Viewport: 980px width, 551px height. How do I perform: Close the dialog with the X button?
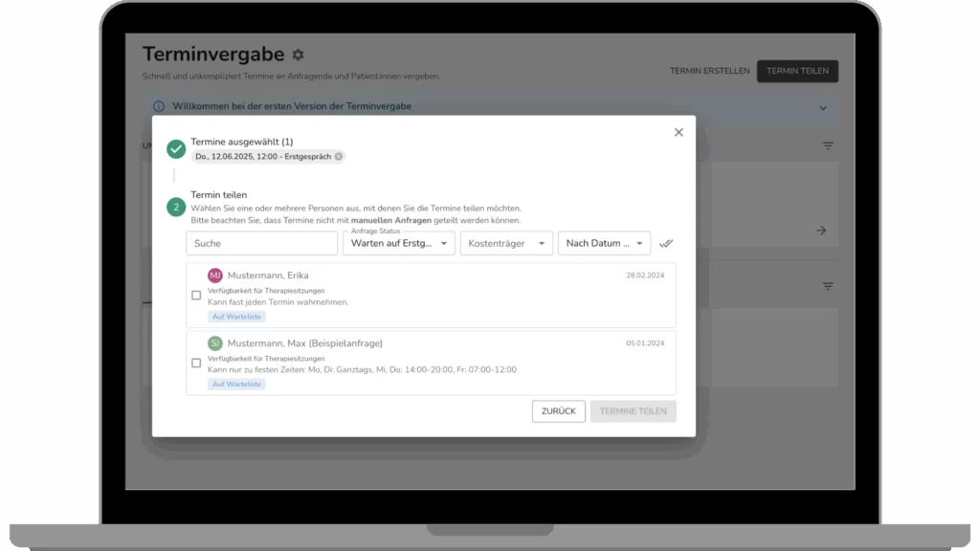click(679, 132)
